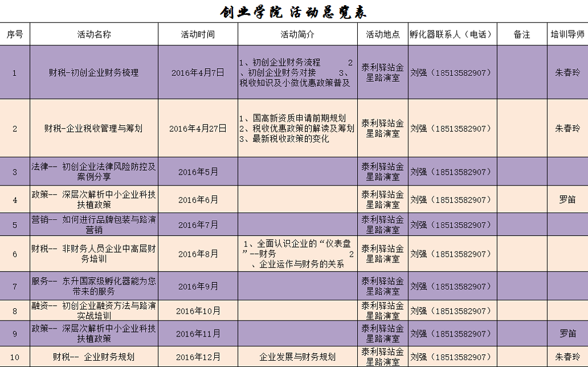Select contact cell 刘强 in row 5
Screen dimensions: 588x367
pyautogui.click(x=452, y=225)
